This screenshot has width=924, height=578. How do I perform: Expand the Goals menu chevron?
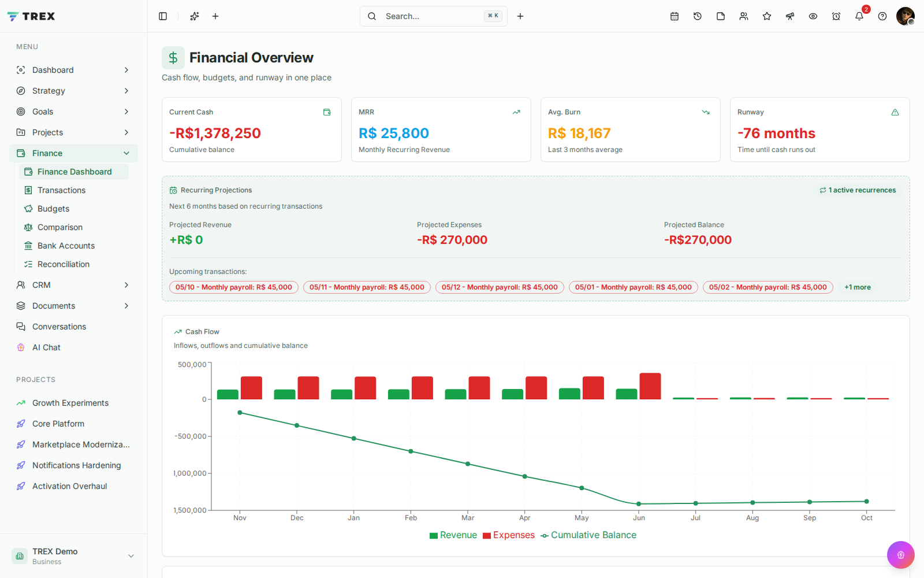(x=126, y=112)
